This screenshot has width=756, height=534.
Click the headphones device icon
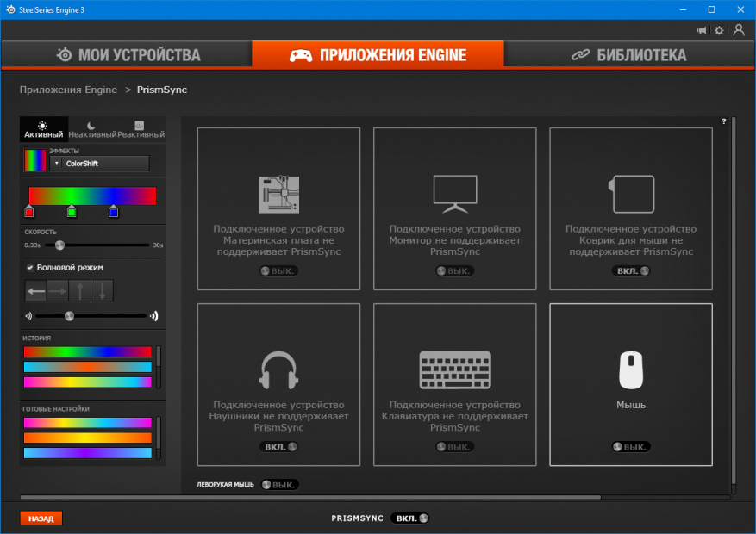[278, 369]
